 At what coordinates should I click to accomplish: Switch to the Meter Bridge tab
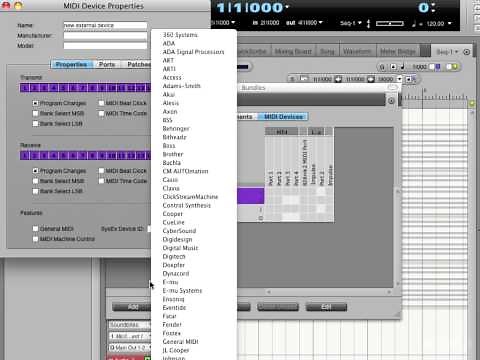pos(398,51)
